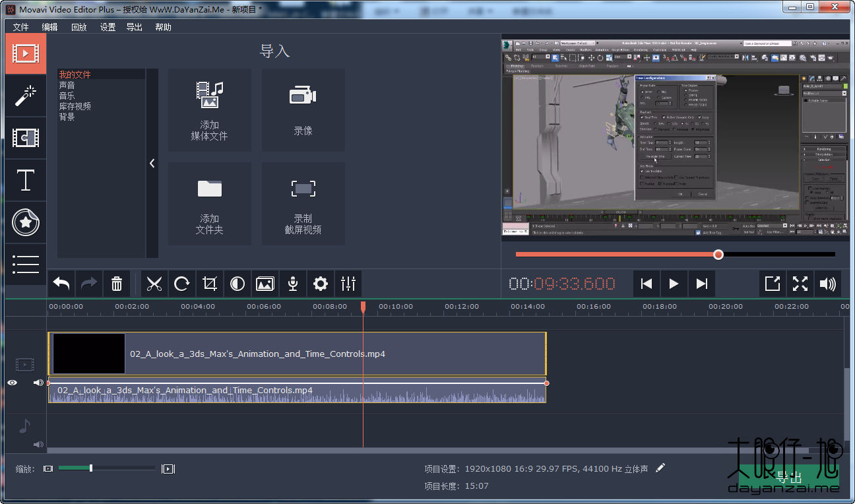Screen dimensions: 855x504
Task: Open the Transitions tab icon
Action: [26, 137]
